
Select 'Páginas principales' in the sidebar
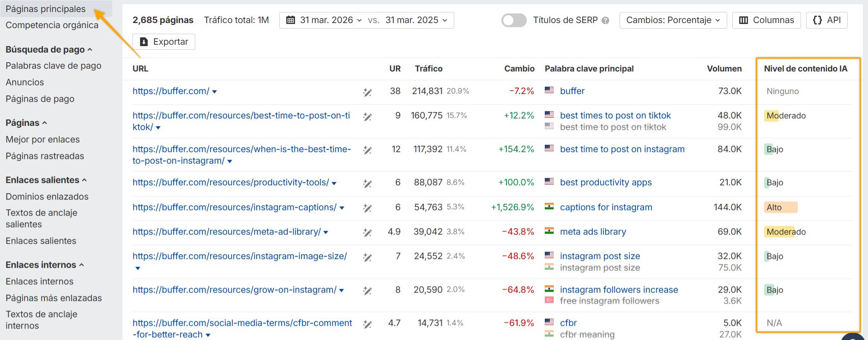pos(45,8)
